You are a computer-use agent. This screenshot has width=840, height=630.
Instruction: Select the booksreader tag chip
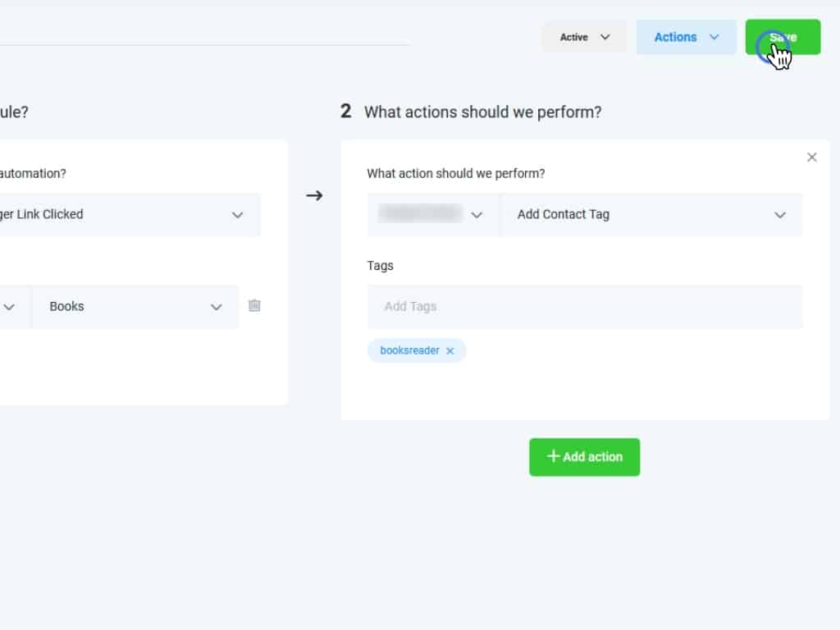[409, 351]
